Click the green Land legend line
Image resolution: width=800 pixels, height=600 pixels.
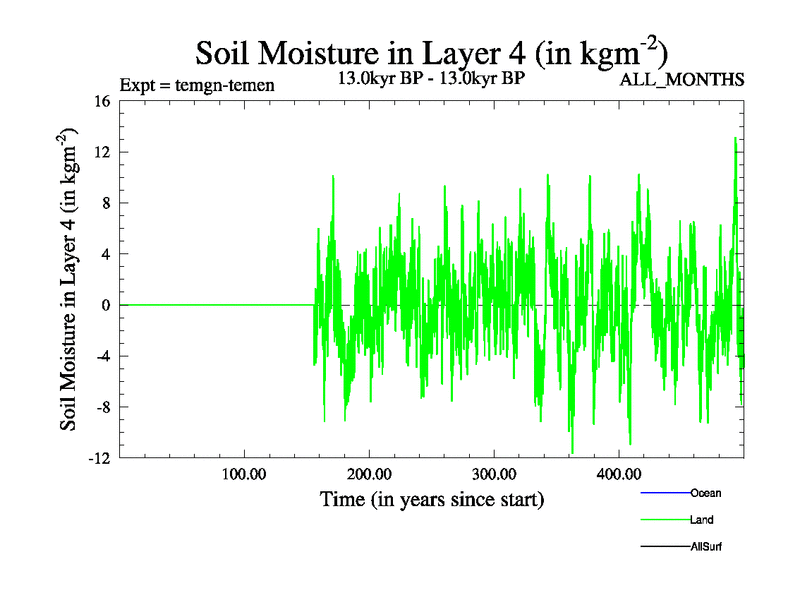click(664, 520)
